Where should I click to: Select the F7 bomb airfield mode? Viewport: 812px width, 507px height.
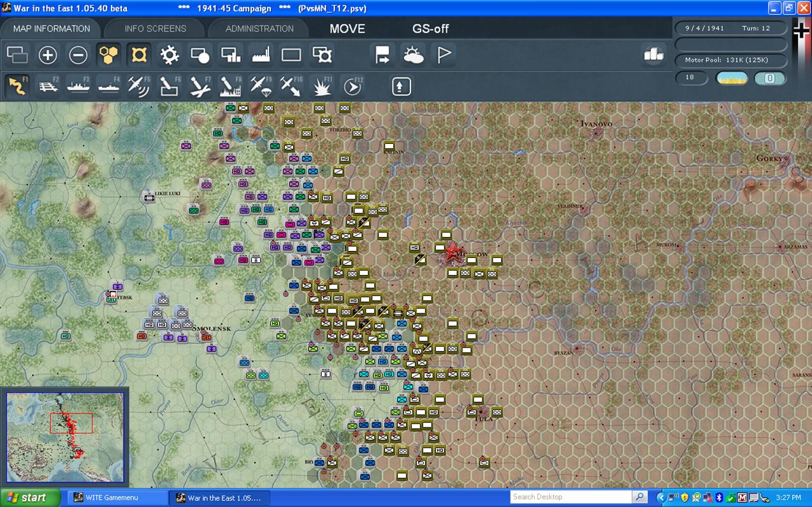click(x=200, y=86)
